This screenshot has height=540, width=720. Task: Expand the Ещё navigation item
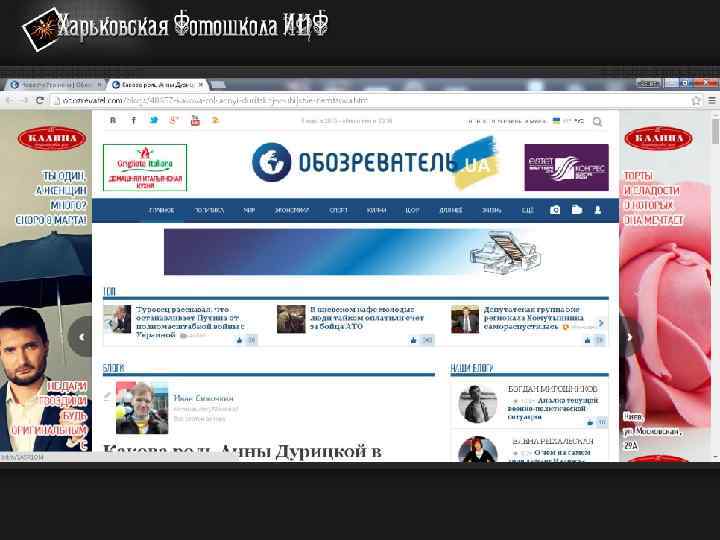(528, 210)
